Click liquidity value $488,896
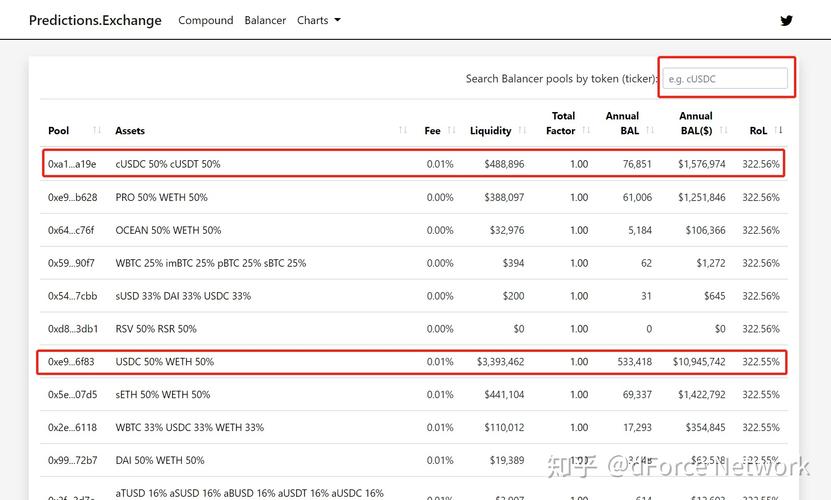This screenshot has width=831, height=500. 504,164
